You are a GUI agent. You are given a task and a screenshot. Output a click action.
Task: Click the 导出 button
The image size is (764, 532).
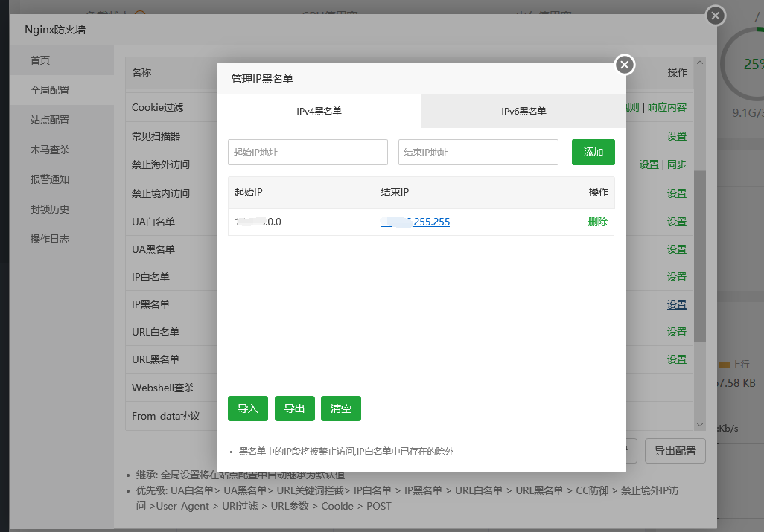(x=294, y=408)
